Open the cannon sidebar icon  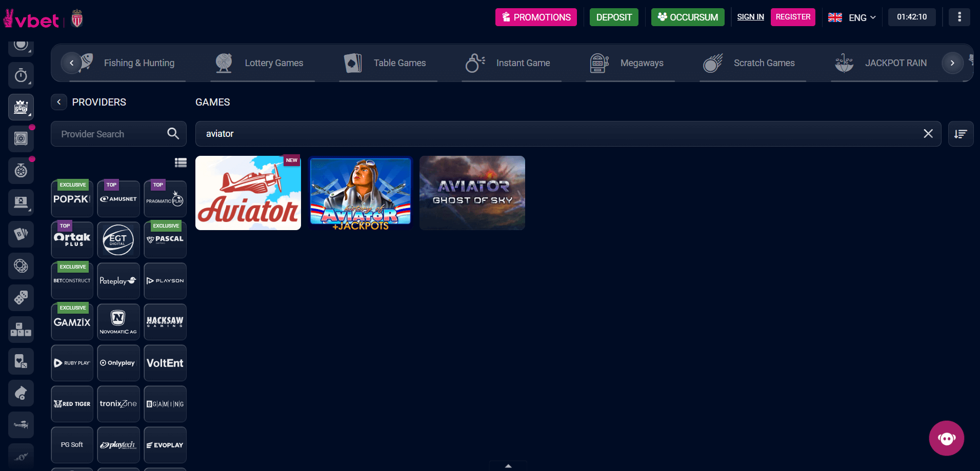tap(21, 393)
